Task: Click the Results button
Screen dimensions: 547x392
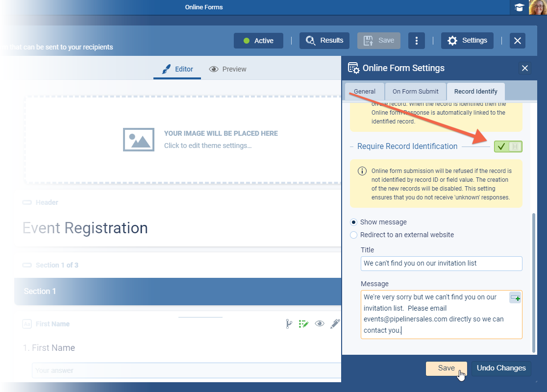Action: 324,41
